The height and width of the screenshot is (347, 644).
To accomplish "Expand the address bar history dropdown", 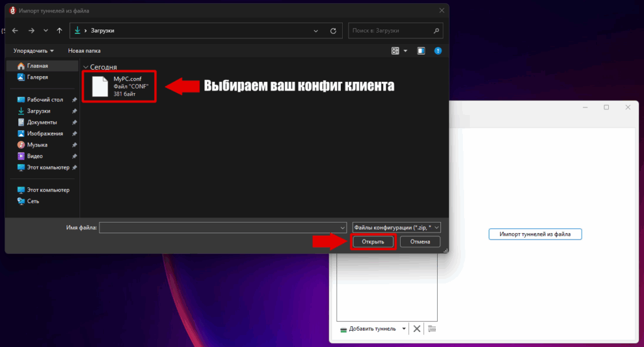I will coord(316,30).
